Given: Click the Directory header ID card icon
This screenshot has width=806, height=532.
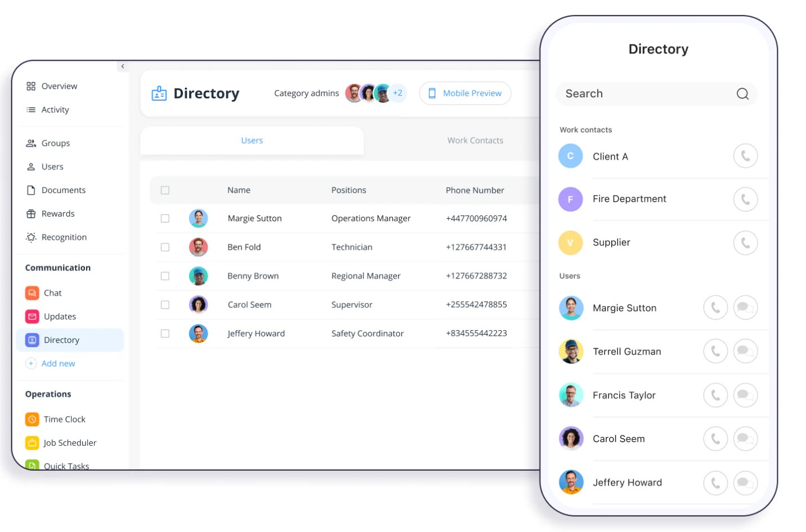Looking at the screenshot, I should pos(159,93).
